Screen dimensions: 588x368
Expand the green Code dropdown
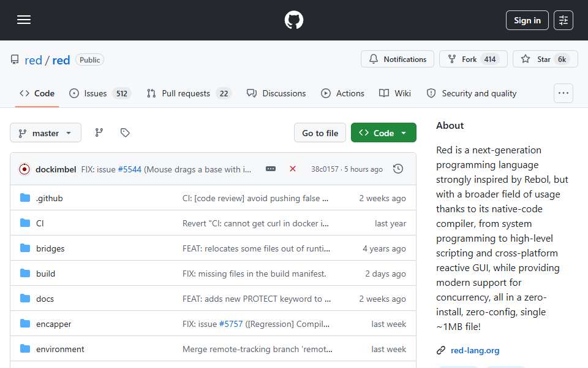(383, 133)
